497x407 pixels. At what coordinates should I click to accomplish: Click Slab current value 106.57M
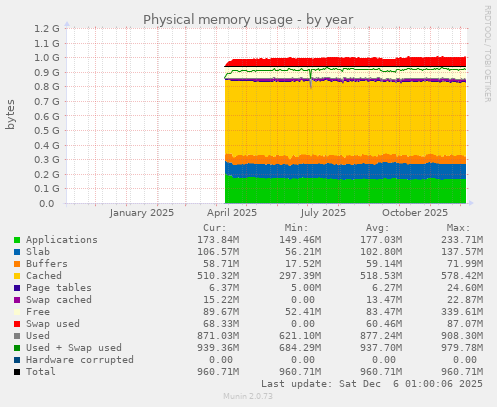[x=218, y=252]
